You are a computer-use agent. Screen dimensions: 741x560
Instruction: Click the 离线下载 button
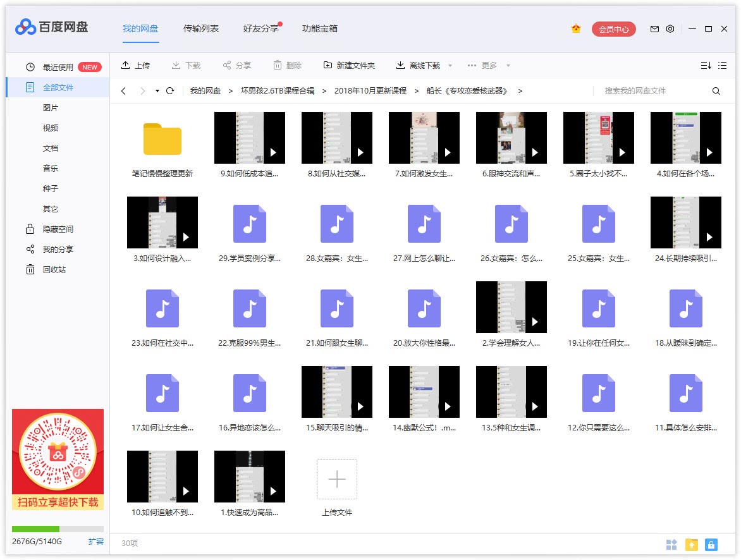point(418,65)
